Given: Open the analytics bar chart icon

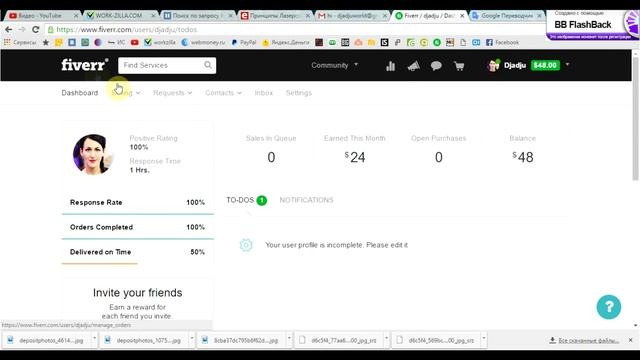Looking at the screenshot, I should click(x=391, y=66).
